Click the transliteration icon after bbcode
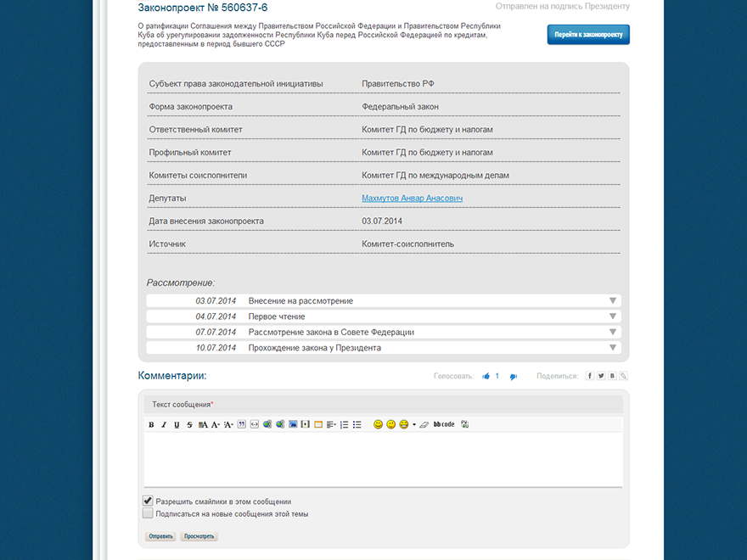The image size is (747, 560). [x=465, y=424]
